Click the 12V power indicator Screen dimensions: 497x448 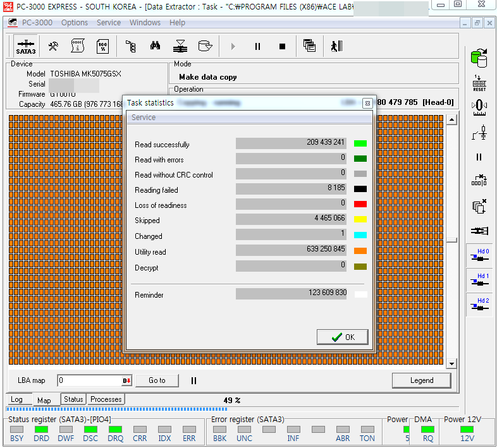click(467, 429)
